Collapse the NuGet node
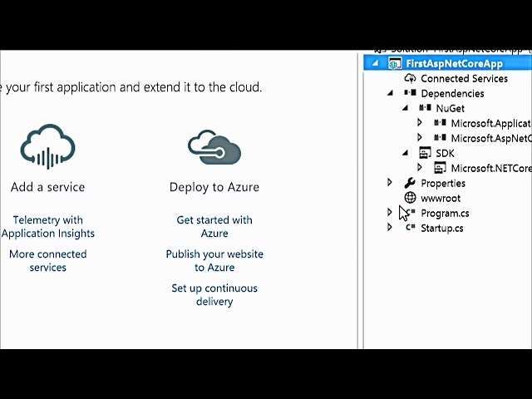The width and height of the screenshot is (532, 399). pos(405,108)
